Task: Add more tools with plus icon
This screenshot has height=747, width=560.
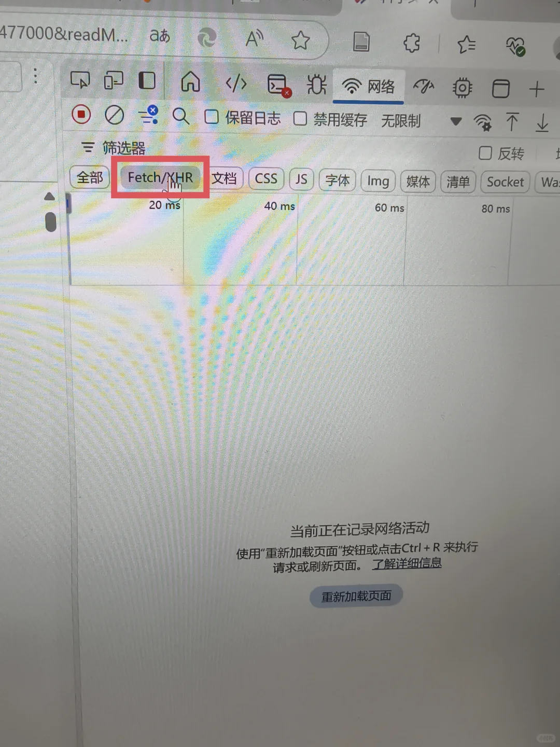Action: 537,89
